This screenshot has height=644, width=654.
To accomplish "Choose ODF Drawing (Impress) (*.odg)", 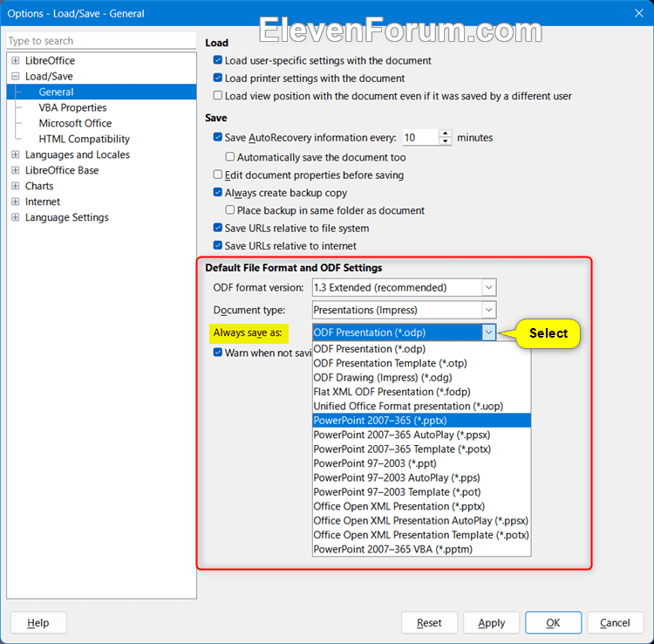I will 422,378.
